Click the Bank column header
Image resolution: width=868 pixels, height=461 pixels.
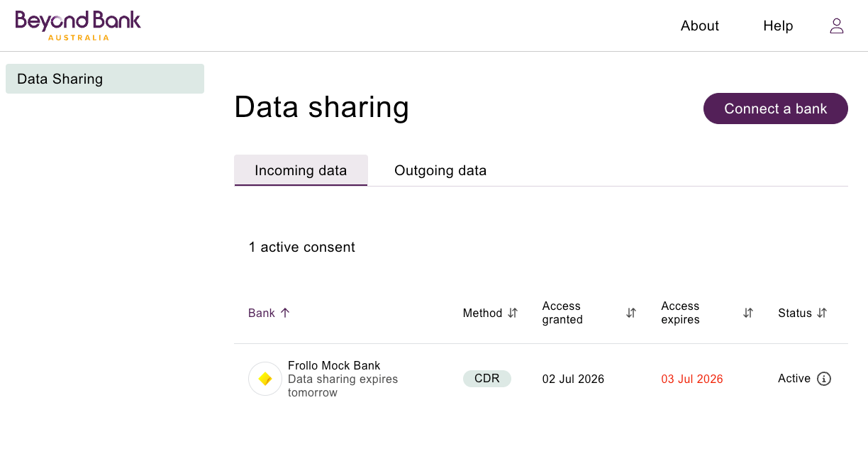coord(262,313)
